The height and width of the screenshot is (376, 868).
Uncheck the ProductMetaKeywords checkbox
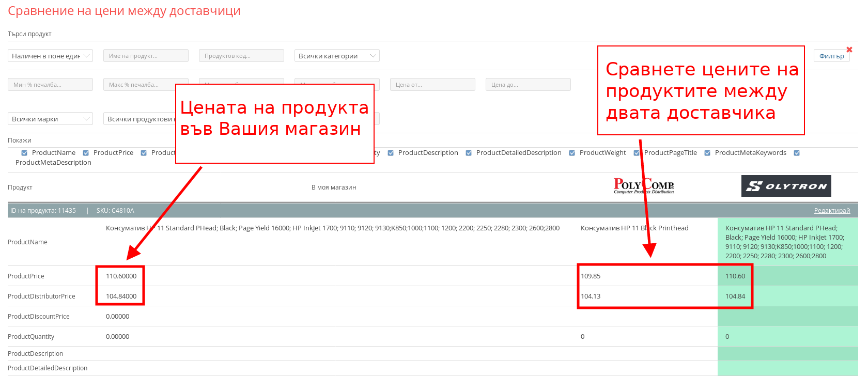(x=707, y=153)
